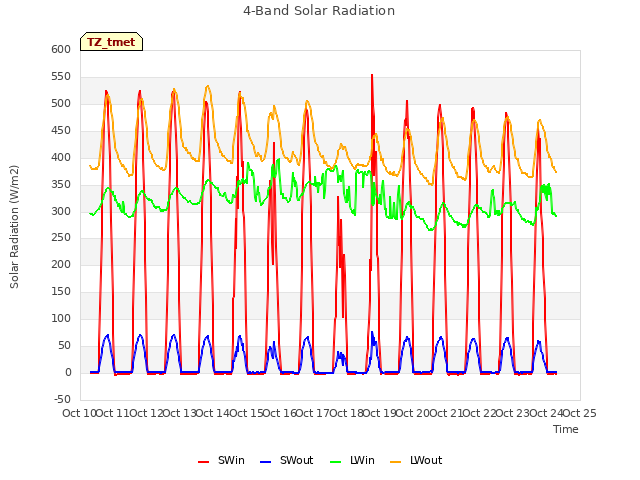Screen dimensions: 640x480
Task: Click the -50 y-axis tick label
Action: (x=62, y=399)
